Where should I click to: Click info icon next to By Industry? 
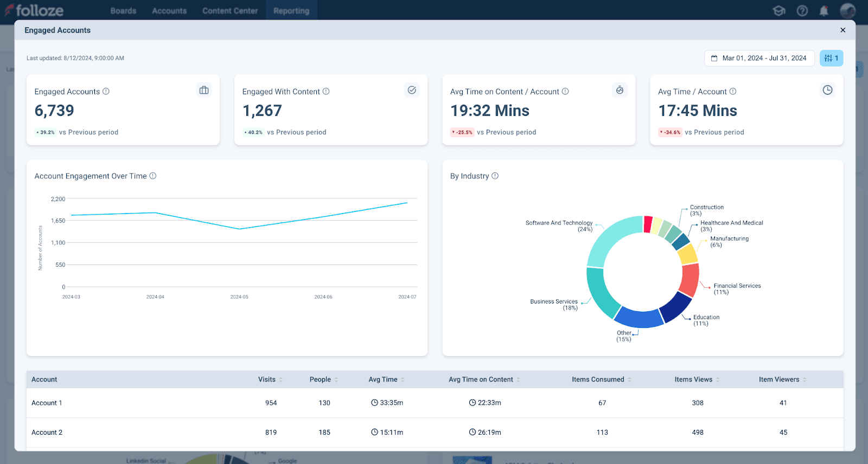pyautogui.click(x=495, y=176)
